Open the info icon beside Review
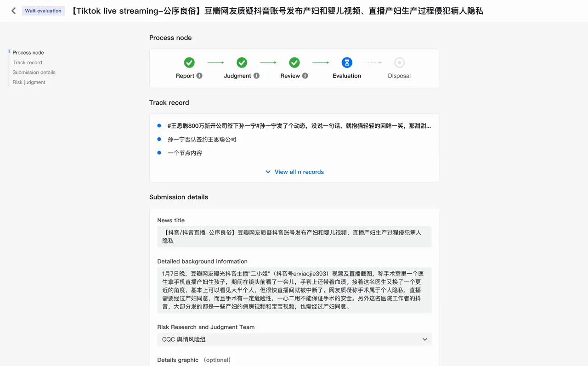This screenshot has height=366, width=588. 305,76
